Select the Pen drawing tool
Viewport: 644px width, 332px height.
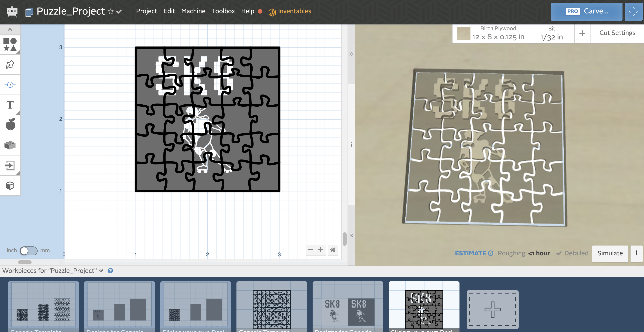tap(10, 65)
